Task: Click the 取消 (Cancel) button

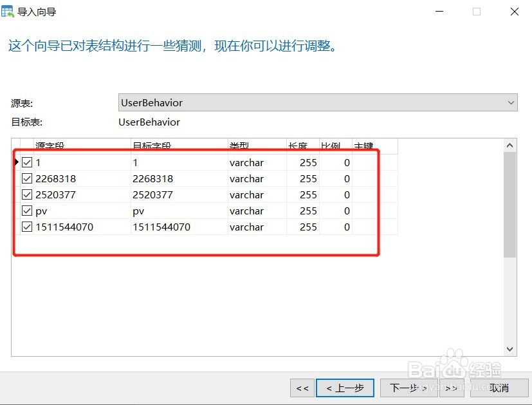Action: [500, 388]
